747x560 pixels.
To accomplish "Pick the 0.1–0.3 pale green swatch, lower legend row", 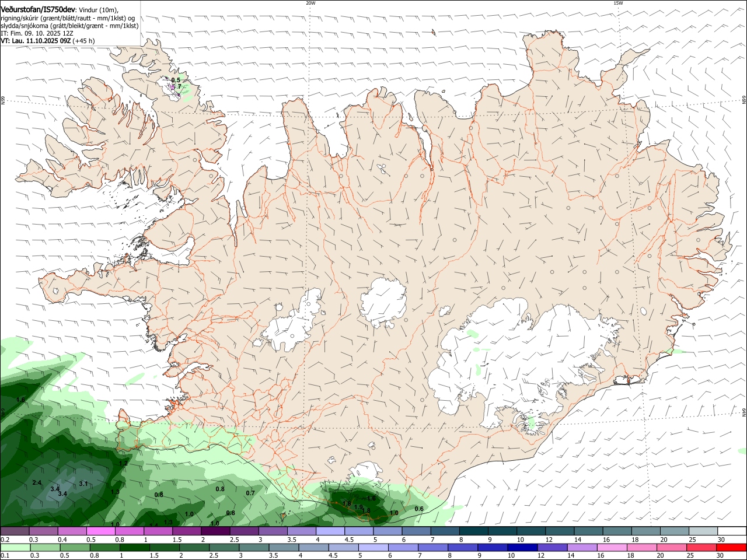I will coord(15,547).
